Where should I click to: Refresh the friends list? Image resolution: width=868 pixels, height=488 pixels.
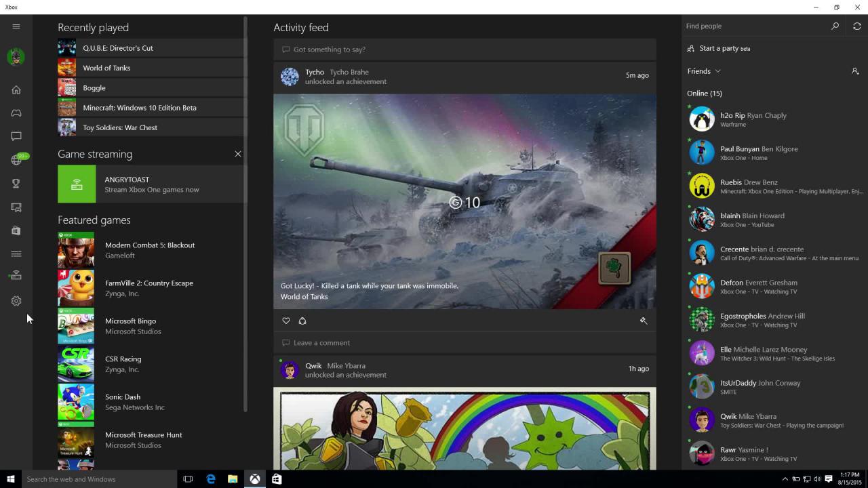[856, 26]
